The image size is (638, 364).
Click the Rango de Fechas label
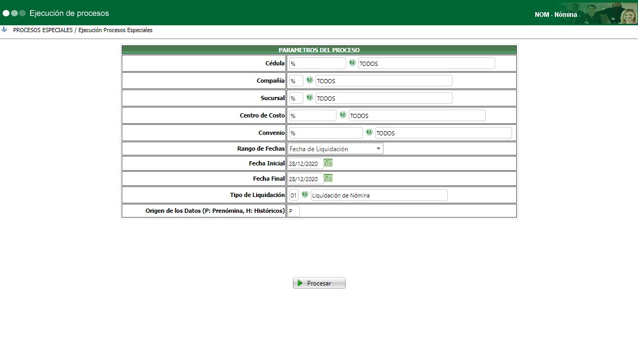[x=261, y=149]
